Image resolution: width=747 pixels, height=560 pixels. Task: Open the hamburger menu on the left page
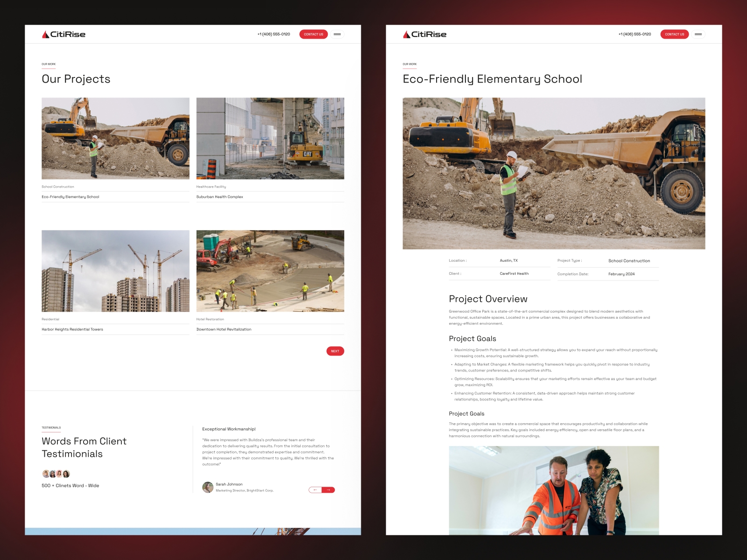337,34
